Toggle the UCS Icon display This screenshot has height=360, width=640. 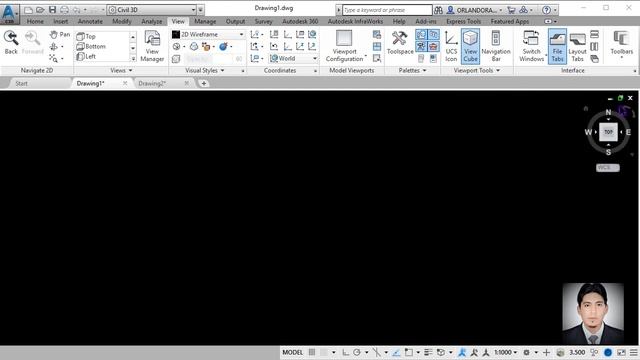click(451, 46)
